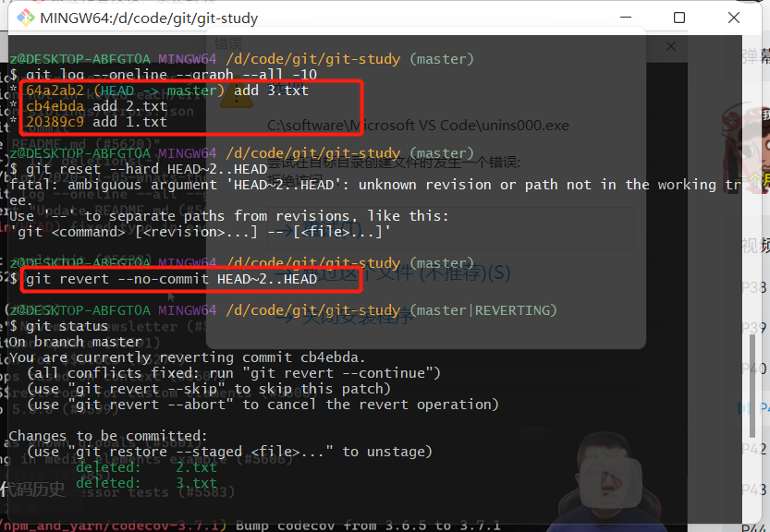Close the 错误 error dialog
This screenshot has height=532, width=770.
click(x=670, y=45)
